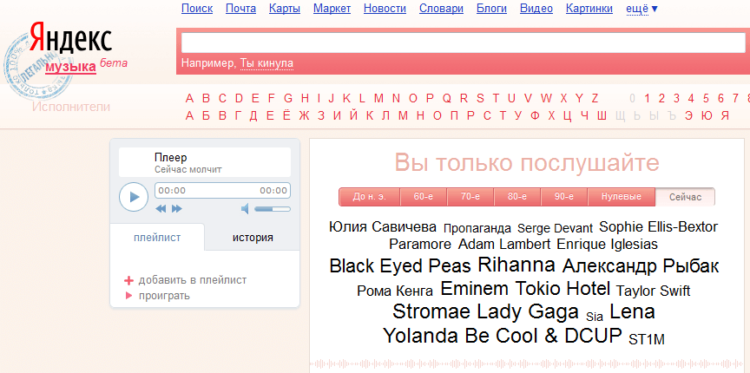Select the Сейчас tab
Viewport: 750px width, 373px height.
pos(685,197)
